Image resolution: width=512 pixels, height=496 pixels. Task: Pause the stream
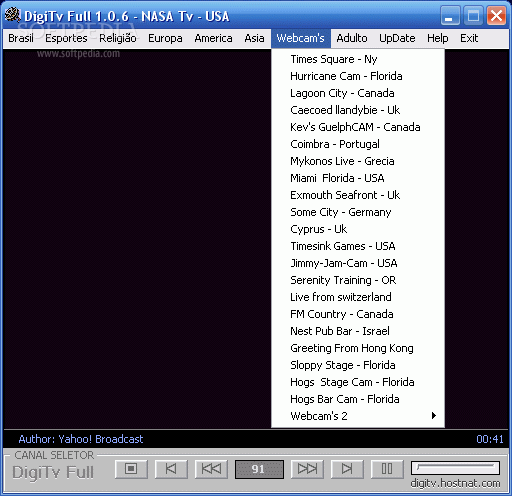coord(387,469)
